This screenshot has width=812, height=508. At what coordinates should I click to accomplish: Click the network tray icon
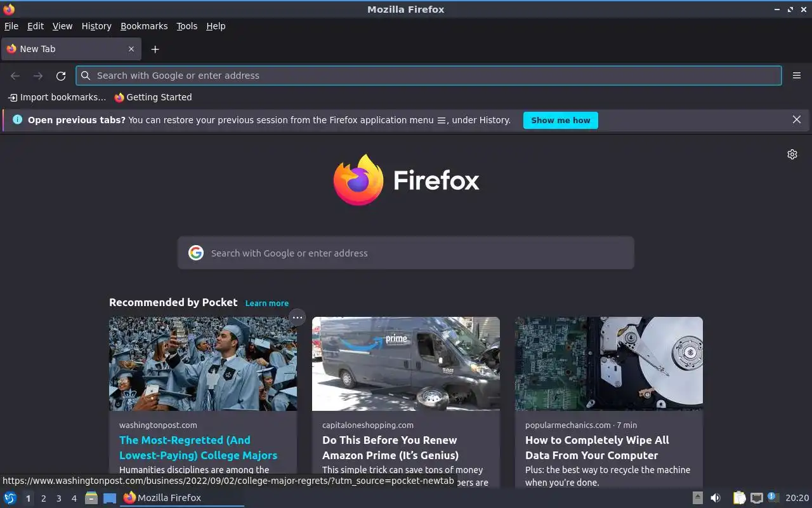tap(756, 498)
